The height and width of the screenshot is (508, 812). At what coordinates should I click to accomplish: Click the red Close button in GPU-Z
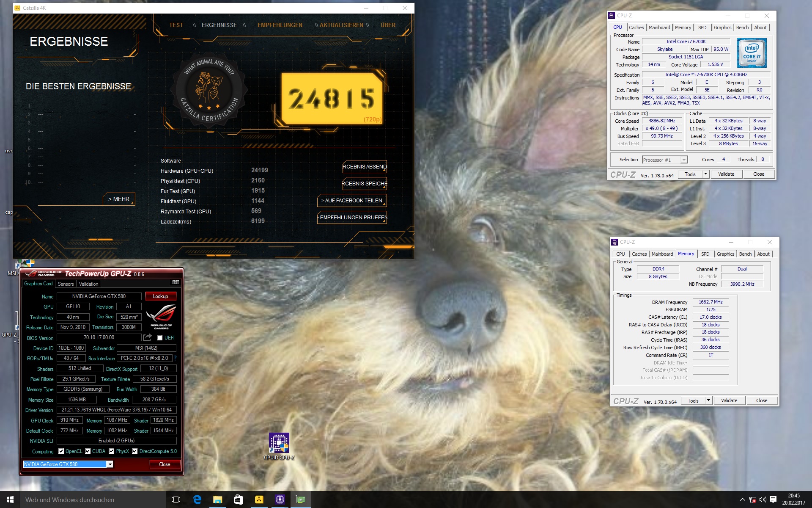(x=165, y=464)
